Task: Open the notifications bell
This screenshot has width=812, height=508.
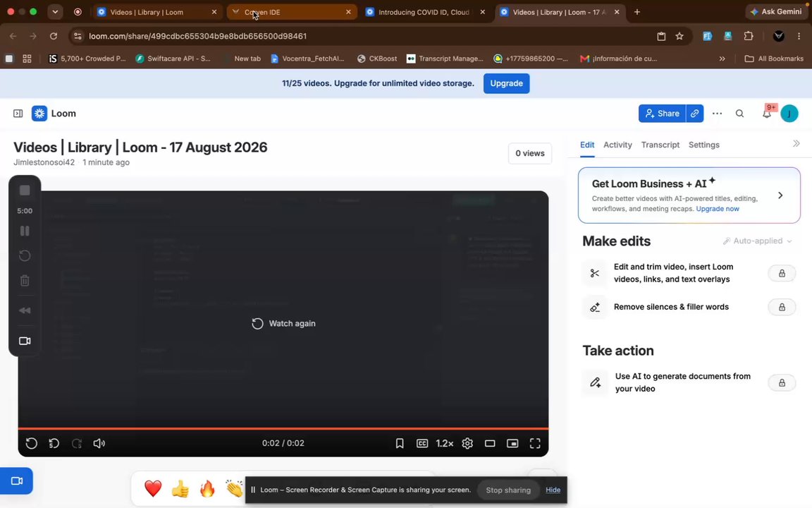Action: (x=766, y=114)
